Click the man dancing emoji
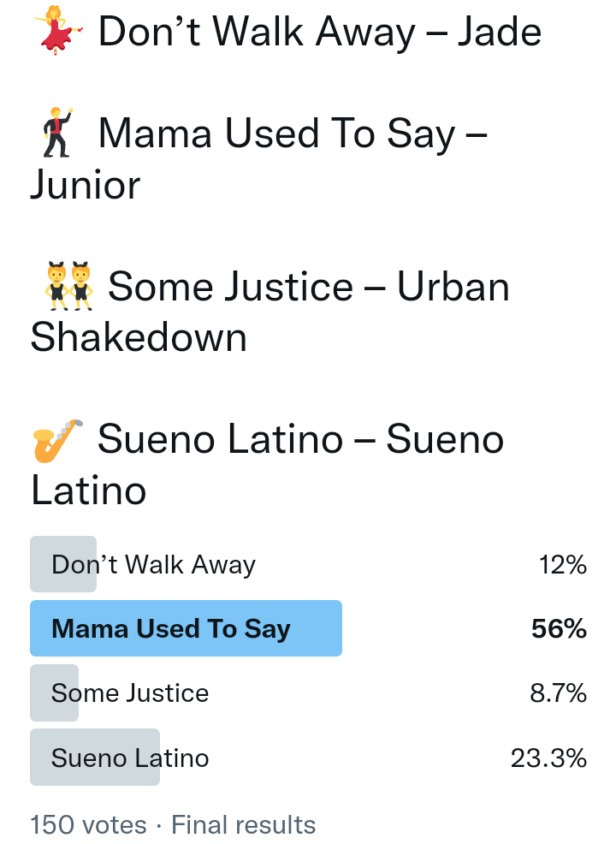Viewport: 616px width, 844px height. (x=58, y=134)
